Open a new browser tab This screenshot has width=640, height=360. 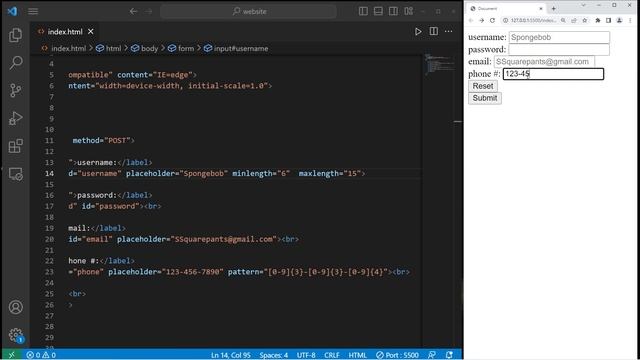tap(553, 8)
